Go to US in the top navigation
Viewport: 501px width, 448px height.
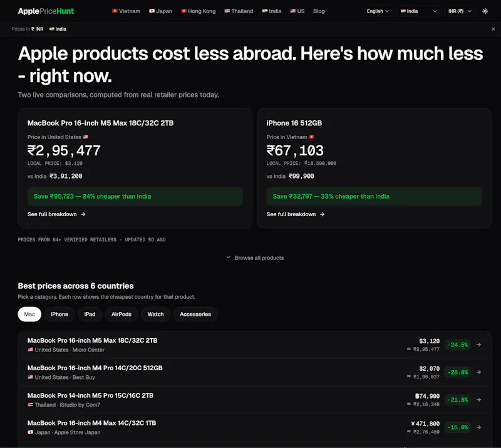coord(297,11)
